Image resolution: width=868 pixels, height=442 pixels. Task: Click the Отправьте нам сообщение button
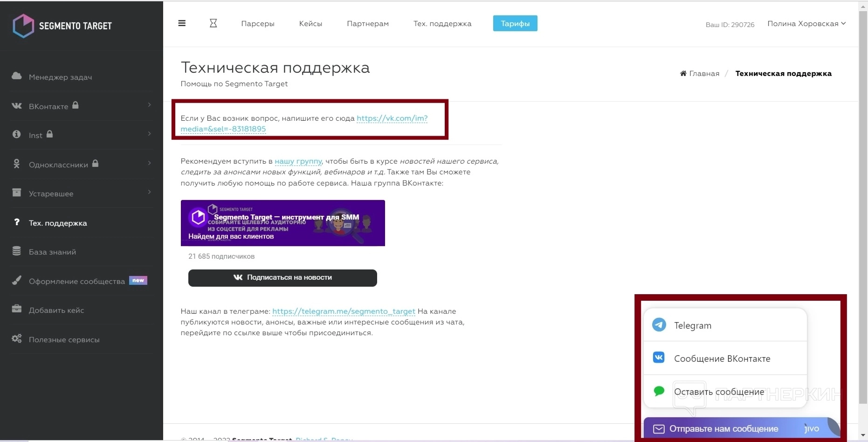(x=742, y=428)
